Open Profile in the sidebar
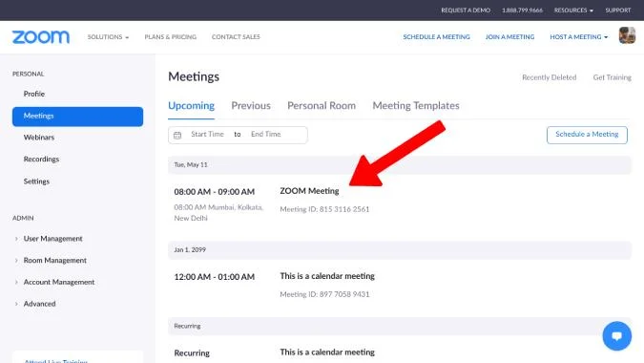The width and height of the screenshot is (644, 363). [34, 94]
